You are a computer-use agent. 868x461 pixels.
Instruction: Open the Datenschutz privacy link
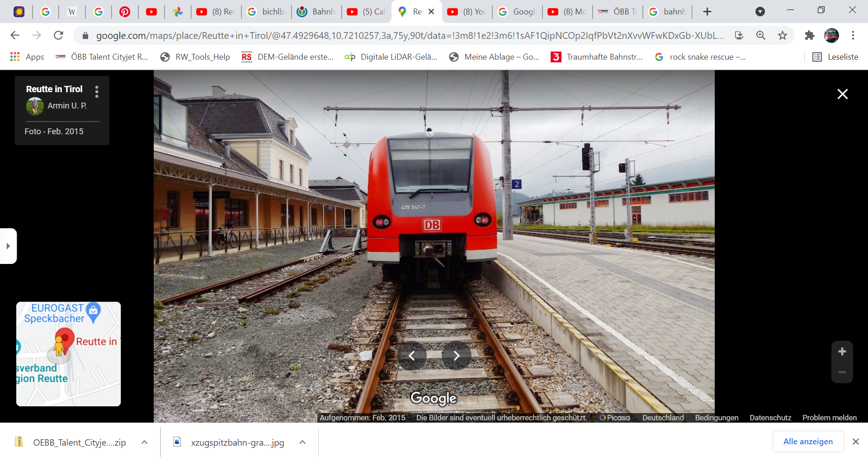pos(770,418)
